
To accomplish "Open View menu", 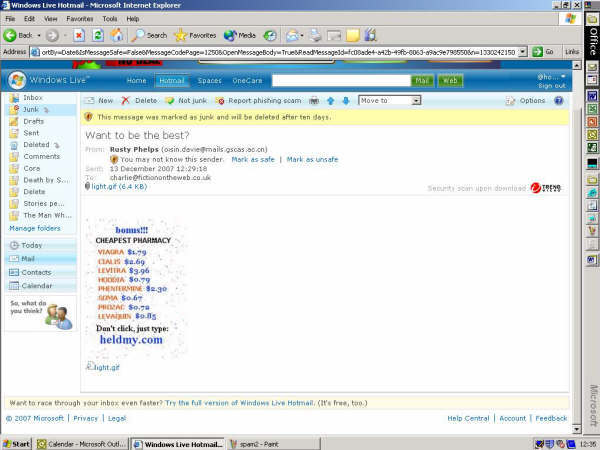I will [x=50, y=19].
